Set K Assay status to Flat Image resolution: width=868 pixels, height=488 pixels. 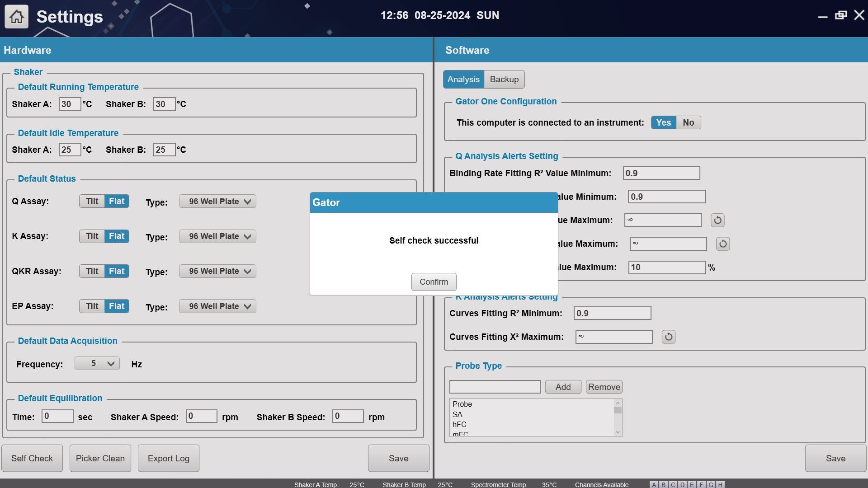[117, 236]
